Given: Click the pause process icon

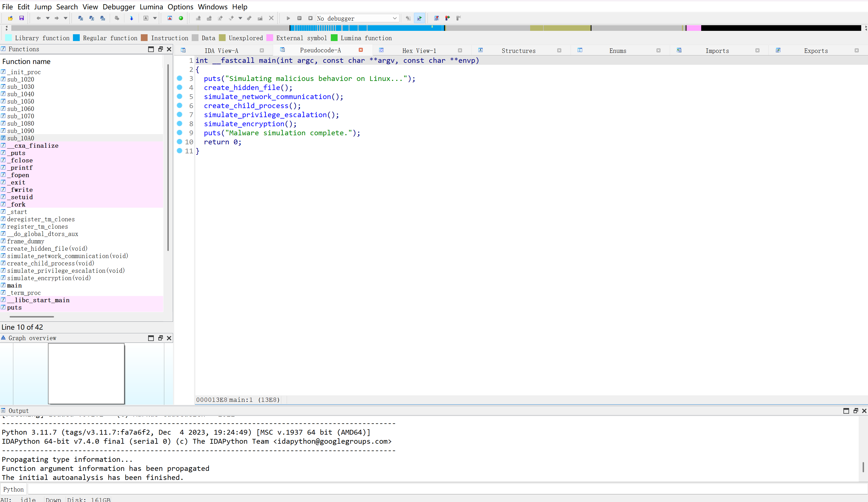Looking at the screenshot, I should tap(299, 18).
